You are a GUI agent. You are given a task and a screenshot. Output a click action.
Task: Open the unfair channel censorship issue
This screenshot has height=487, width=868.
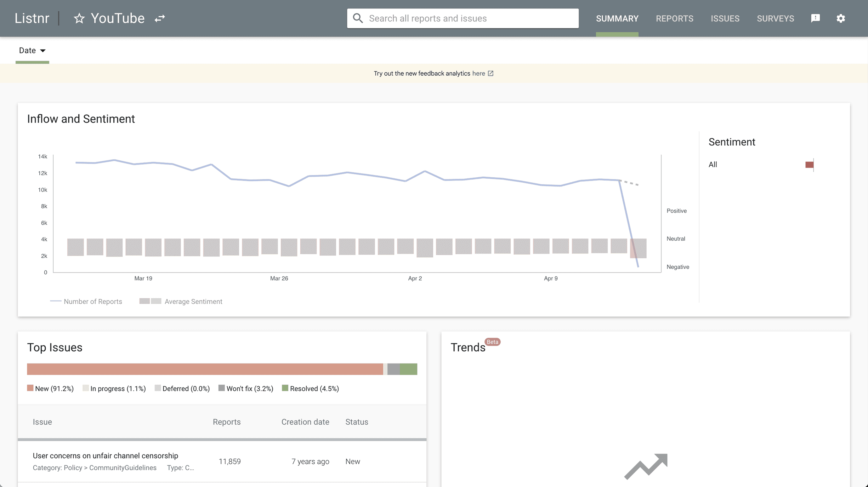tap(105, 455)
